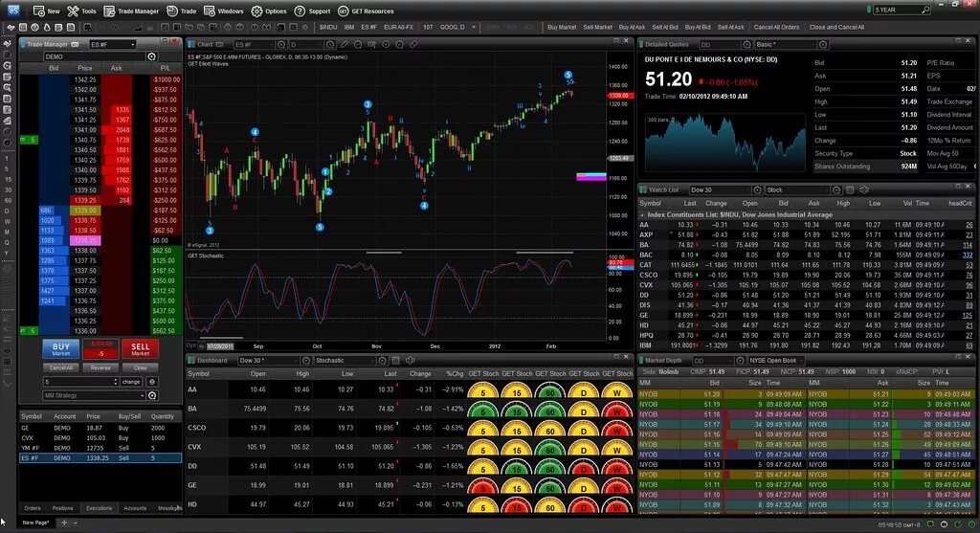Switch to the Accounts tab
The width and height of the screenshot is (980, 533).
pyautogui.click(x=135, y=508)
